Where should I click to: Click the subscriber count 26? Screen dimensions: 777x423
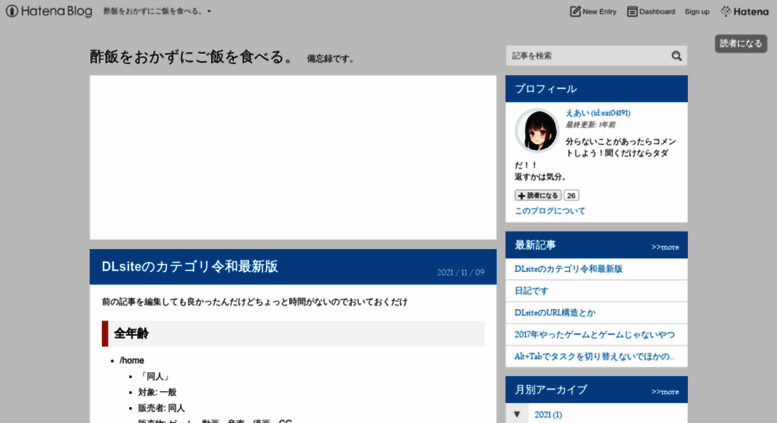click(571, 196)
